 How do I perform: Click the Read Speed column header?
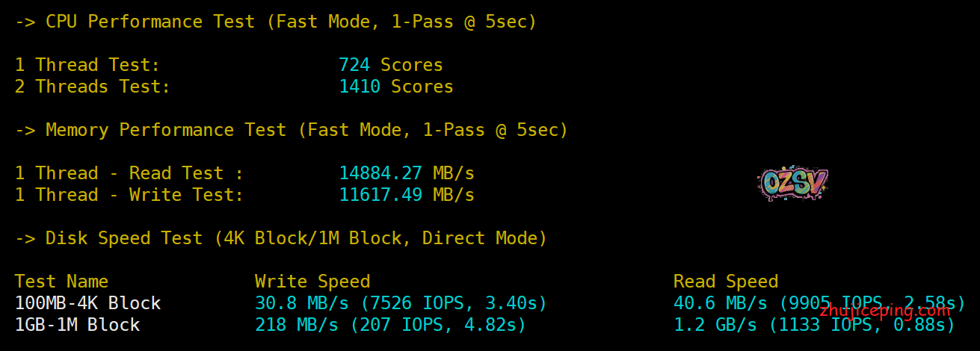tap(726, 282)
